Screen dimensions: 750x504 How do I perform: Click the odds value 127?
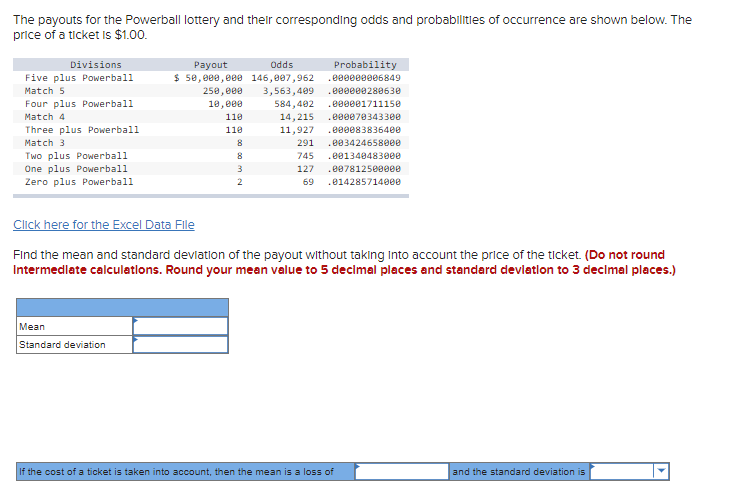click(x=305, y=168)
